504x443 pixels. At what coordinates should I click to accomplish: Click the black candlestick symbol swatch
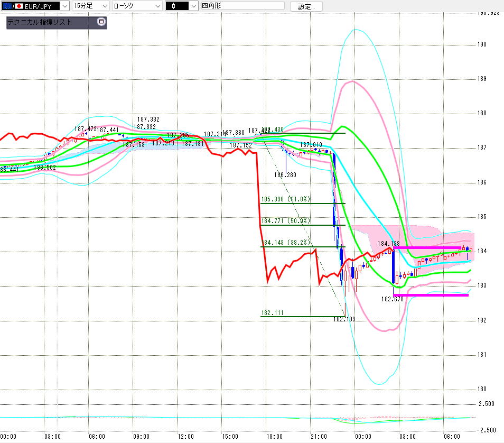coord(177,6)
